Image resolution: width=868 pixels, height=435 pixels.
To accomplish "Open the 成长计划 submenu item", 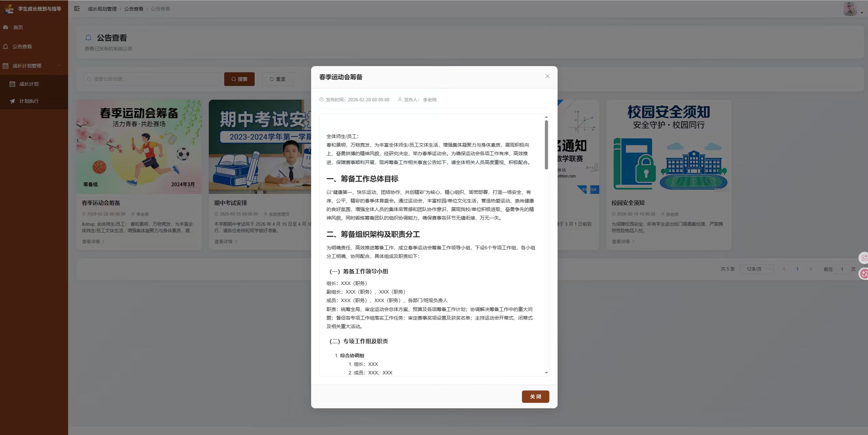I will (x=34, y=84).
